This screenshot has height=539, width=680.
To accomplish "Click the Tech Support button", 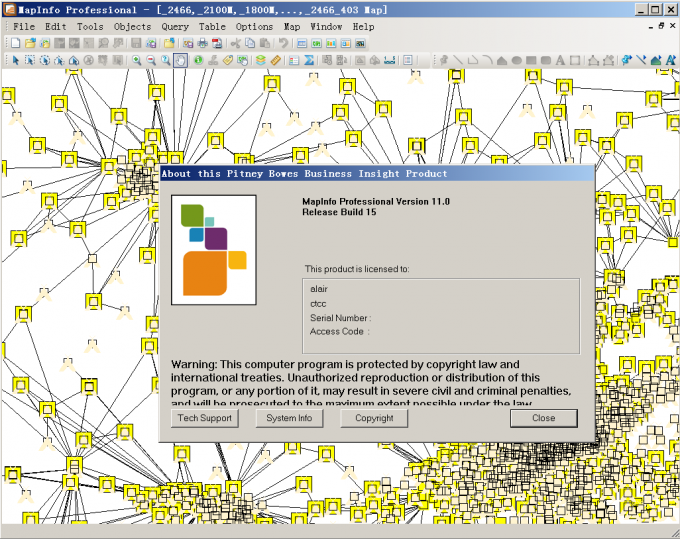I will click(x=205, y=418).
